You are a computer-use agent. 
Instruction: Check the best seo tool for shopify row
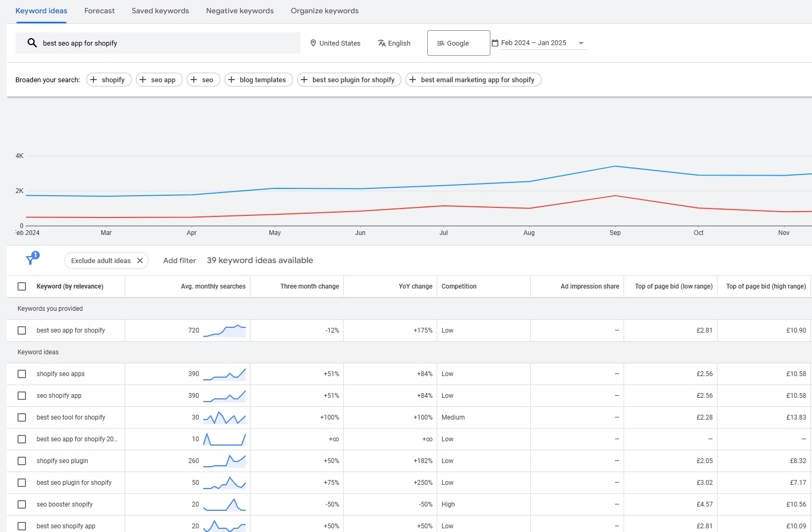pyautogui.click(x=22, y=417)
